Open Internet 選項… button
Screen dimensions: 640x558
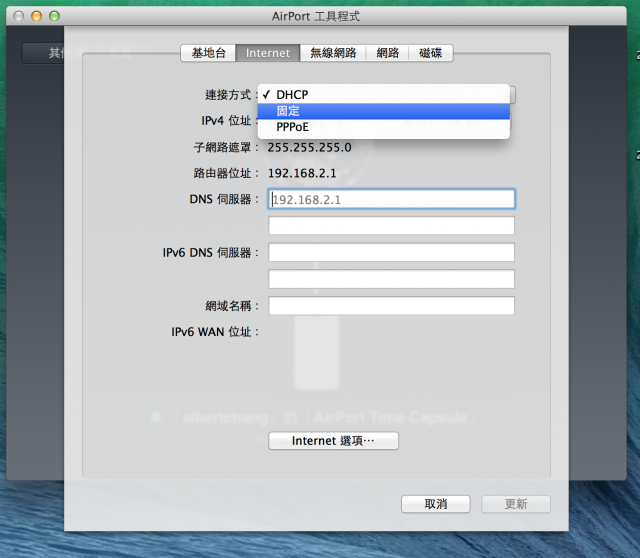(333, 441)
